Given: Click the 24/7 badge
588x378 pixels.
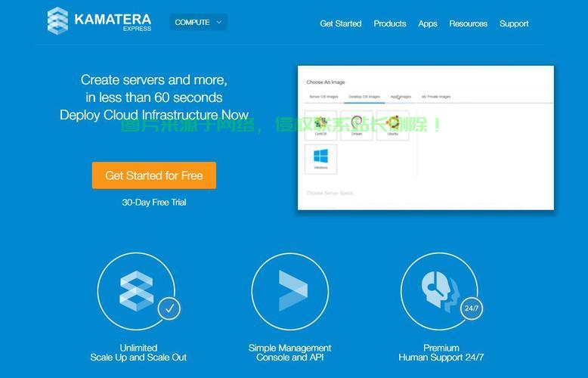Looking at the screenshot, I should 472,308.
